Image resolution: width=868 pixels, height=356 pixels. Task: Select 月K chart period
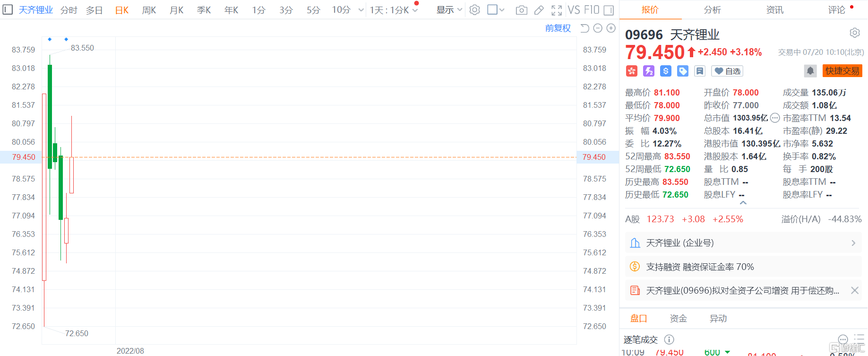[176, 10]
